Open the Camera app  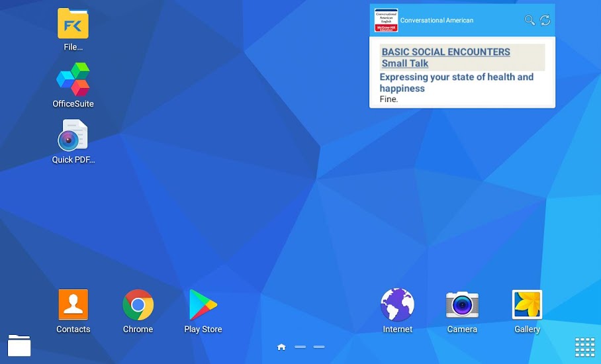[462, 306]
